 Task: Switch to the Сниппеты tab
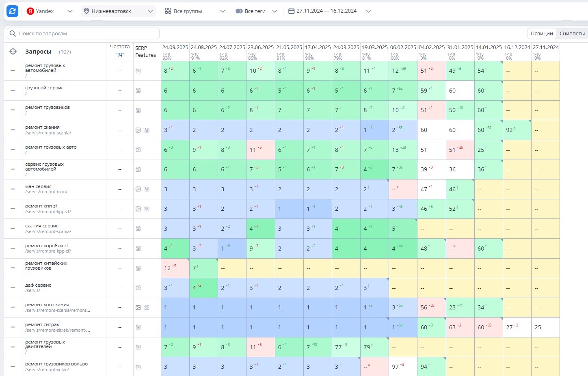[572, 33]
